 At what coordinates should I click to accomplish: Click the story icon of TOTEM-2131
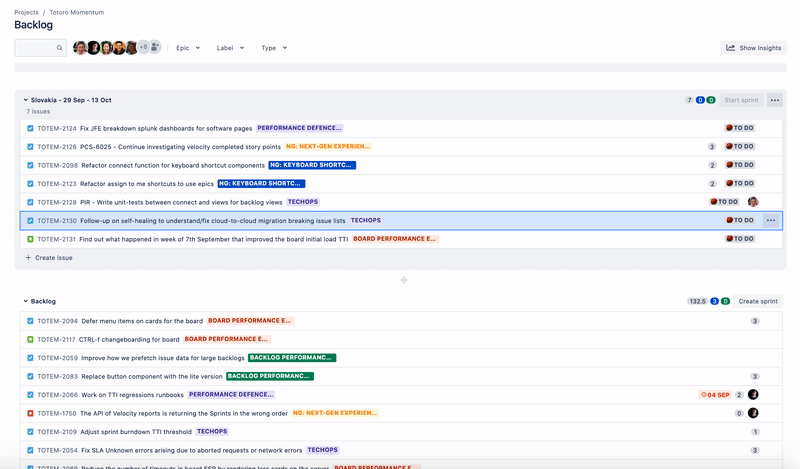[x=30, y=239]
